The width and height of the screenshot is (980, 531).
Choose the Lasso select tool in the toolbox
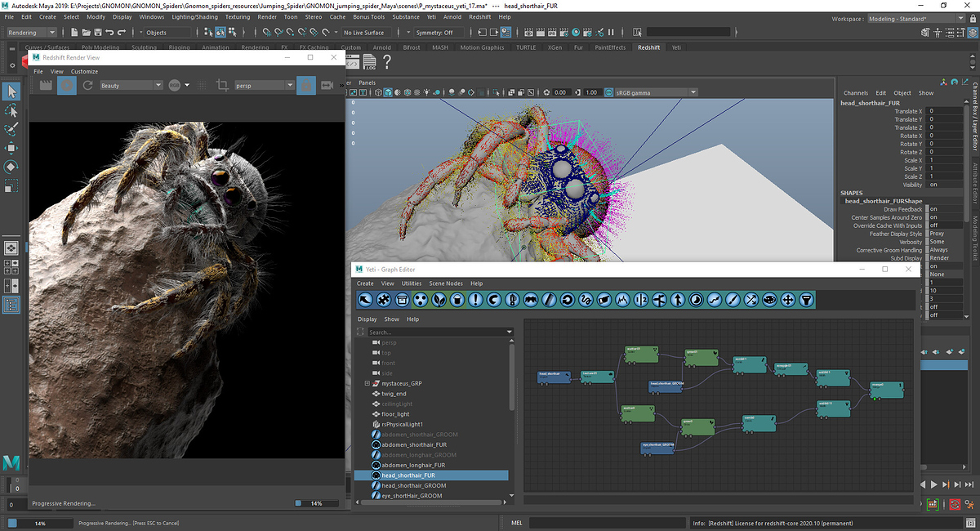(x=11, y=110)
